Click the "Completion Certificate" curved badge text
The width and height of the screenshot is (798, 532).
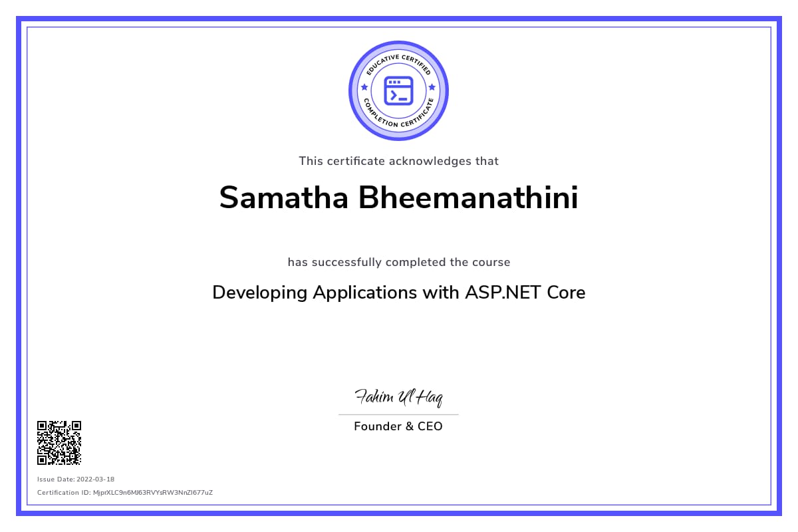(x=398, y=122)
